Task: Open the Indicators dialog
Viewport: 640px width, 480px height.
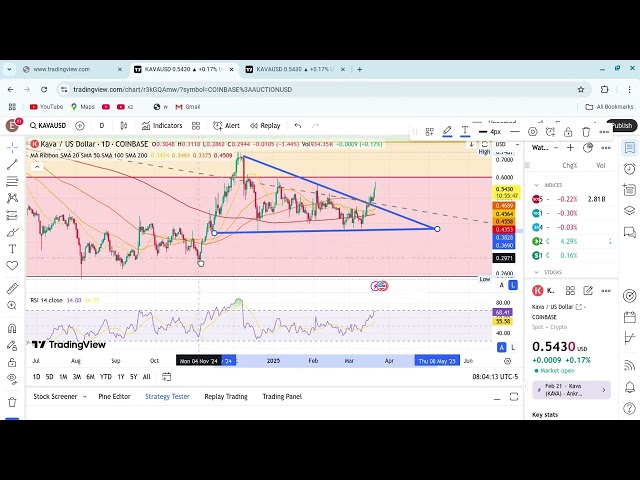Action: [x=162, y=126]
